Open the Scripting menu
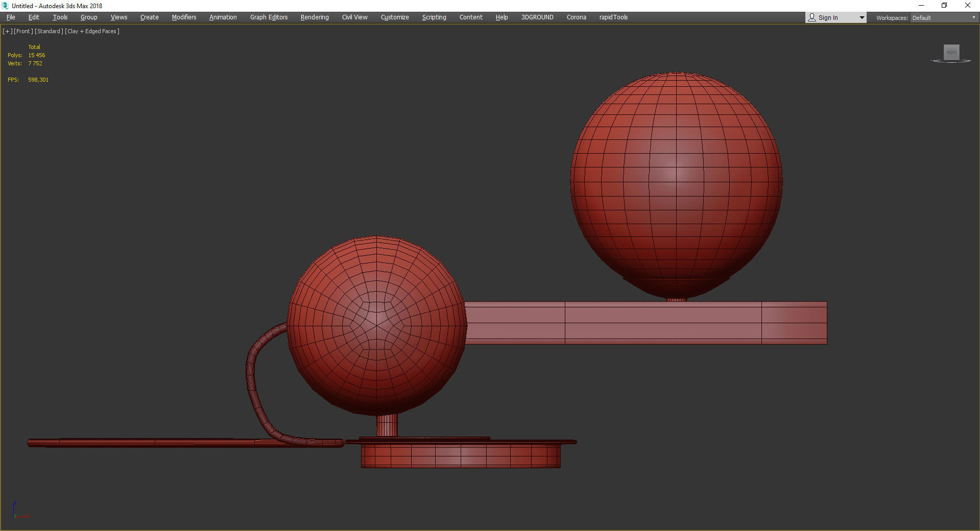The image size is (980, 531). 434,17
